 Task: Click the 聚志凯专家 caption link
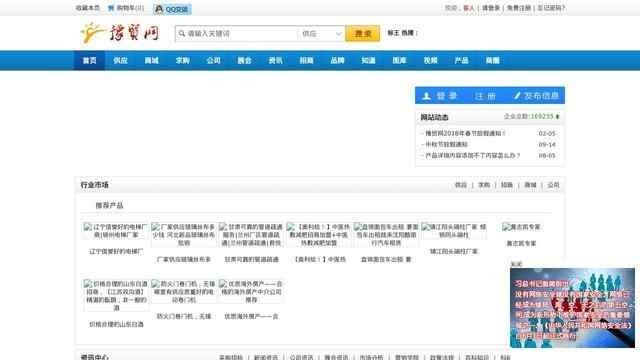pyautogui.click(x=521, y=244)
